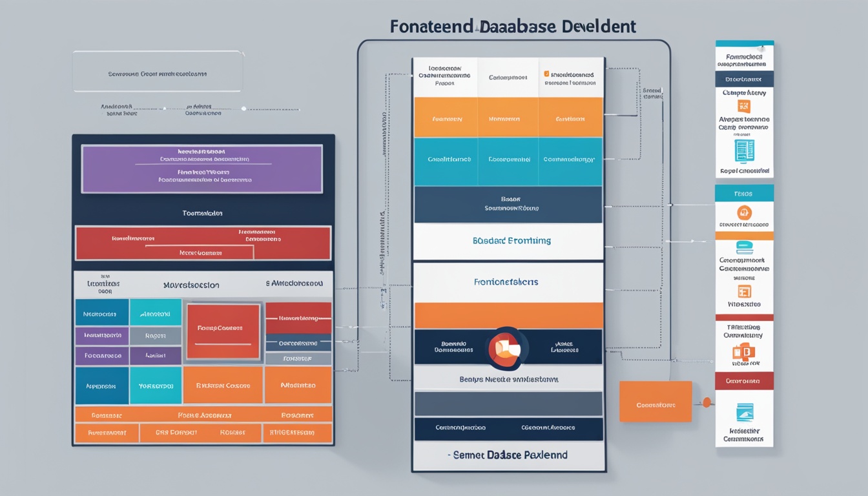Switch to the teal Texos tab header

coord(743,193)
